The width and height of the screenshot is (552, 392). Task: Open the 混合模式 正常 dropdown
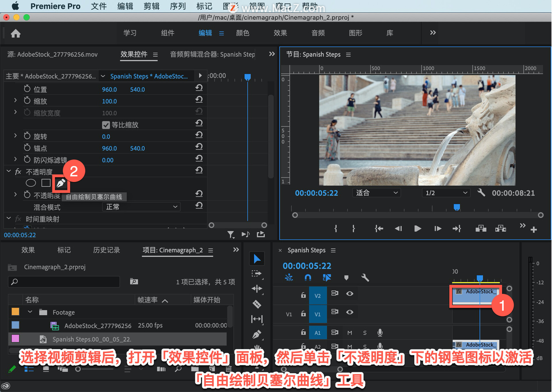point(141,207)
